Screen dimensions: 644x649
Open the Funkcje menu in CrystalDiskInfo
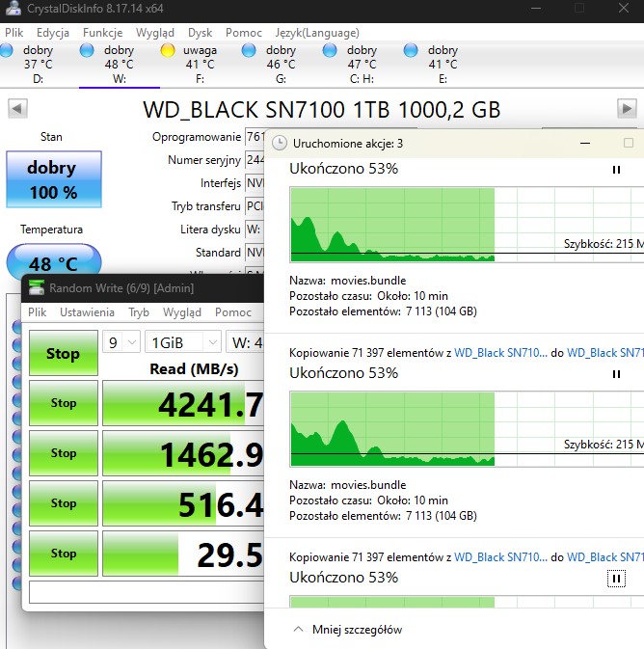click(x=102, y=32)
